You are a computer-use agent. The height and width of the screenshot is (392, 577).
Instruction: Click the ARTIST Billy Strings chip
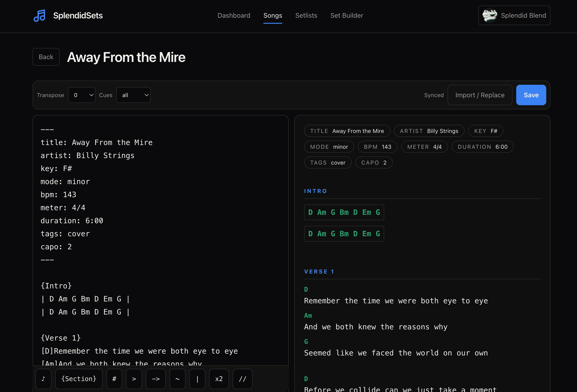click(x=429, y=131)
